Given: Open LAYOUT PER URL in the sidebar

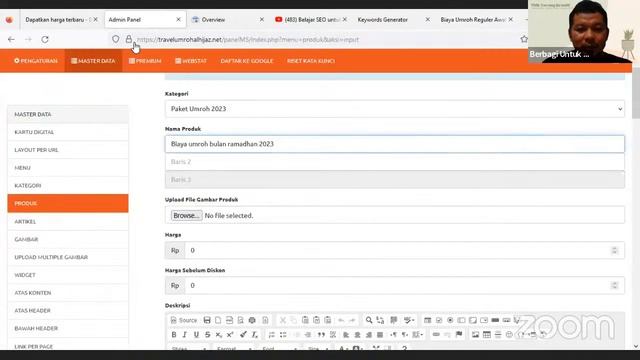Looking at the screenshot, I should pos(68,150).
